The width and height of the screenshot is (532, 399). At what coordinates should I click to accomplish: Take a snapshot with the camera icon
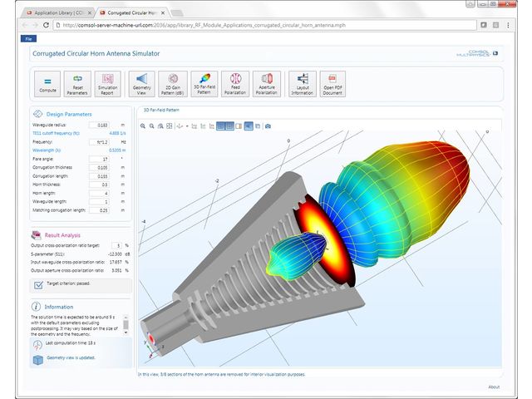(268, 126)
